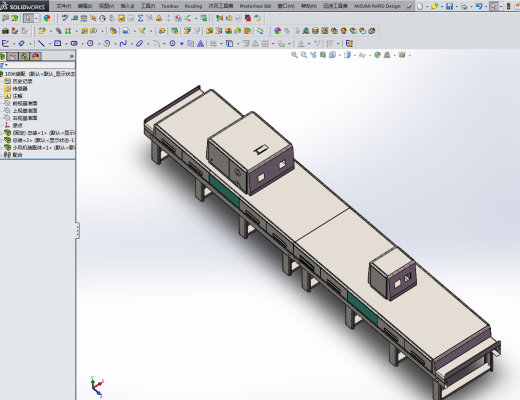Open the Display Style cube dropdown

tap(354, 55)
